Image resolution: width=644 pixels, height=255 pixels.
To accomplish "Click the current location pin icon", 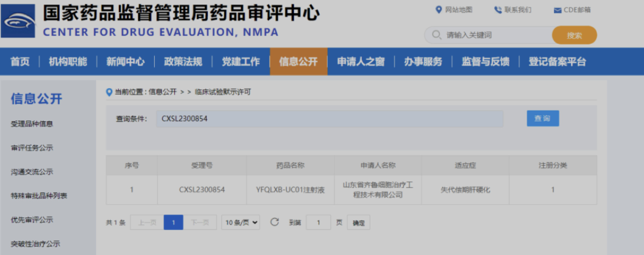I will pos(109,92).
